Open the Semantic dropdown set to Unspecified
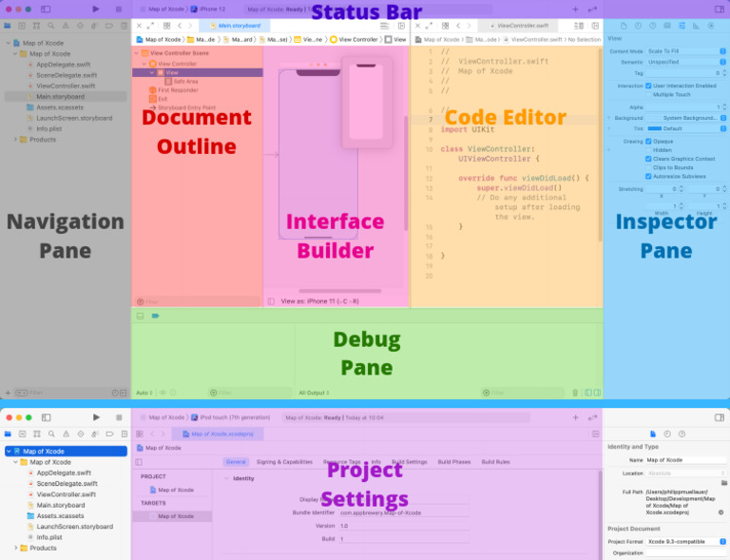The image size is (730, 560). (686, 62)
